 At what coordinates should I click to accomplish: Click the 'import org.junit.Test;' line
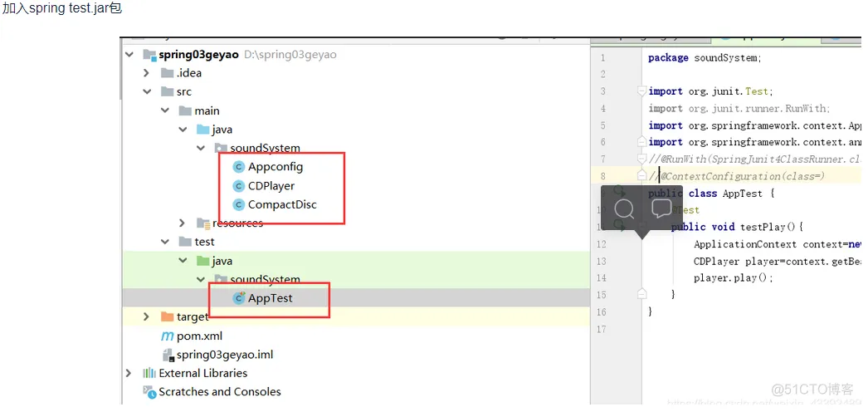pyautogui.click(x=711, y=91)
